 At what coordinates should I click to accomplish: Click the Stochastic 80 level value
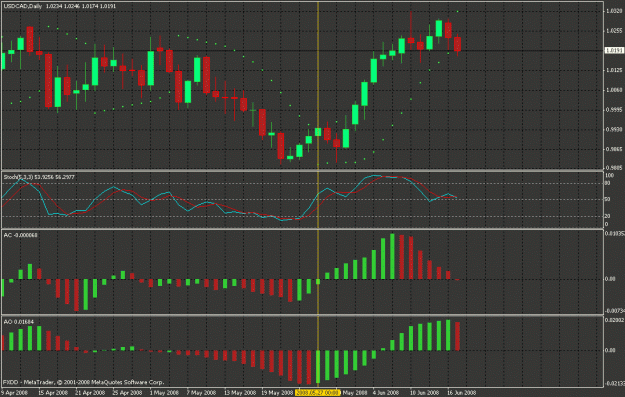point(608,183)
